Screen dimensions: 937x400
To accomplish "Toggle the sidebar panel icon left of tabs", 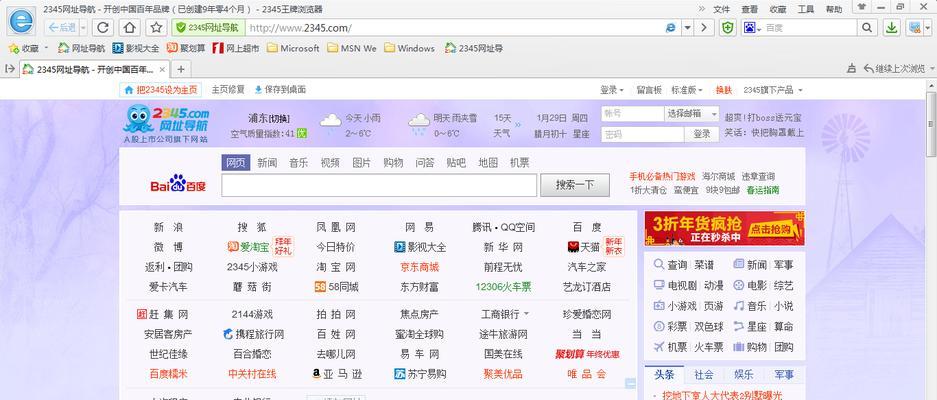I will click(x=10, y=69).
